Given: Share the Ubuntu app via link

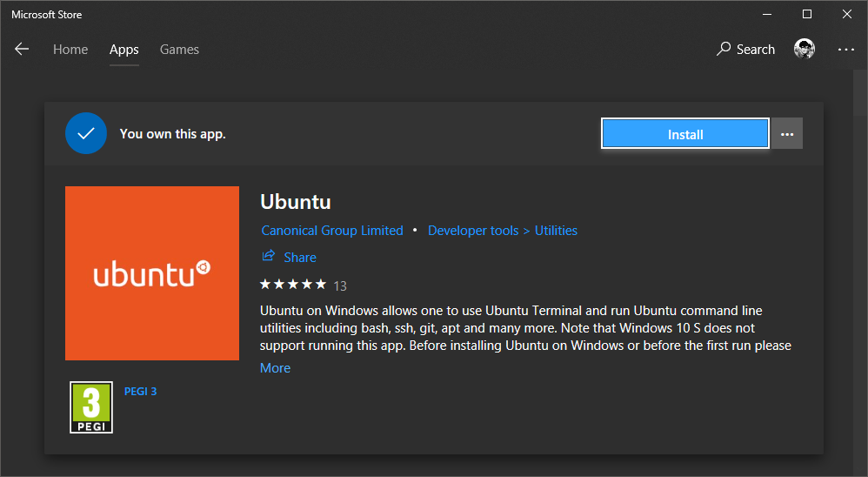Looking at the screenshot, I should click(x=300, y=257).
